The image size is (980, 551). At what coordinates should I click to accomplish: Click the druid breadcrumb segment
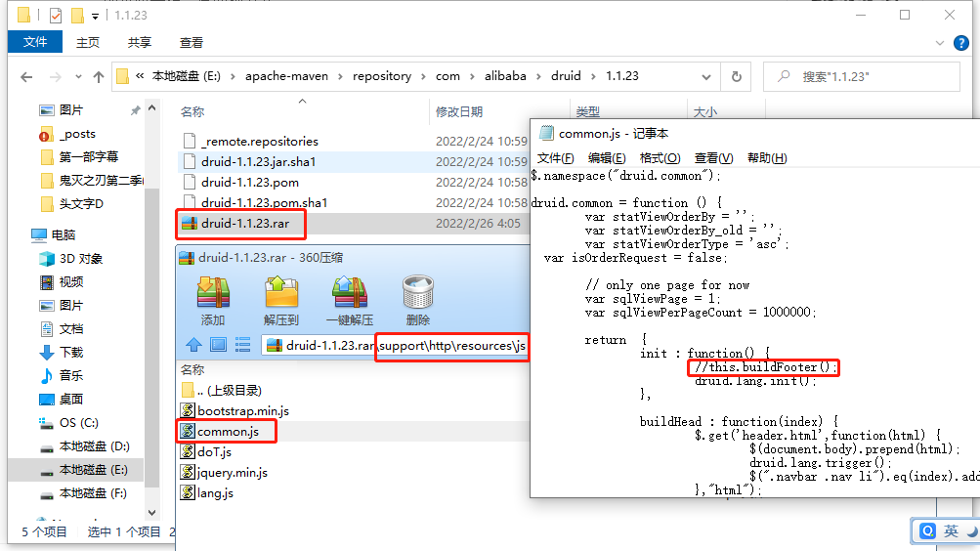pyautogui.click(x=566, y=76)
